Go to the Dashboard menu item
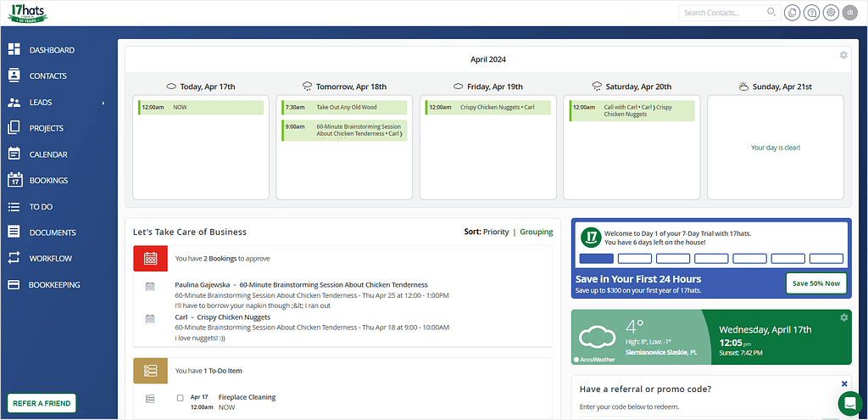 (52, 50)
